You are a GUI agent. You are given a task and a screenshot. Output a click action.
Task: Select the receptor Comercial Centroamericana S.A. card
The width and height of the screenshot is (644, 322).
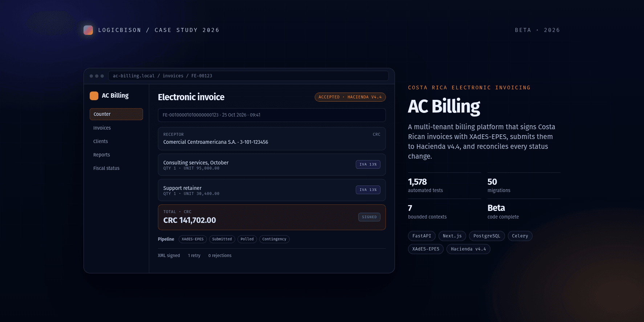click(x=272, y=139)
